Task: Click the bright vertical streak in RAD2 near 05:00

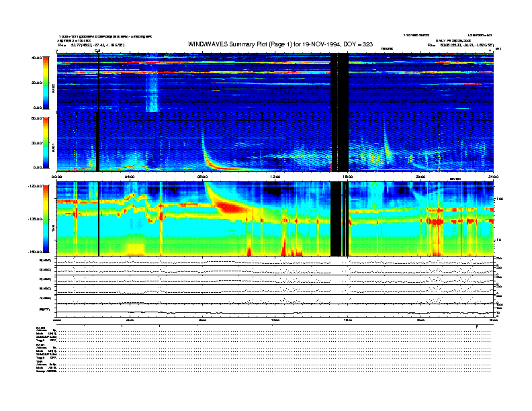Action: (152, 91)
